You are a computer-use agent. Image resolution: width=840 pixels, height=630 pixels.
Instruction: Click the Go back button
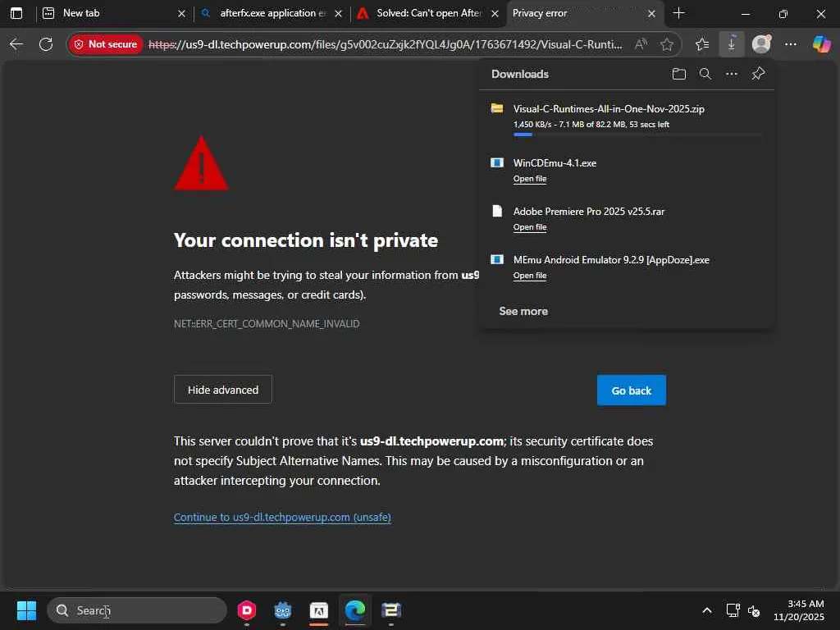[631, 390]
